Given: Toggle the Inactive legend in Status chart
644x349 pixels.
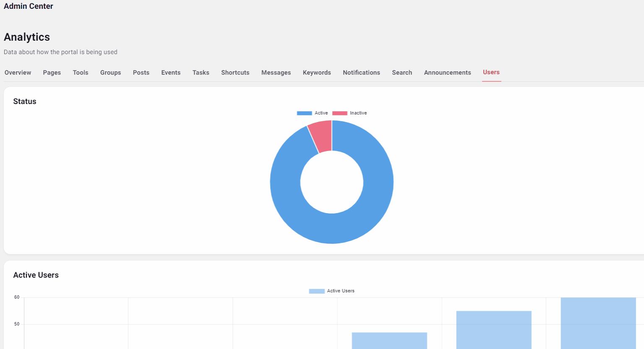Looking at the screenshot, I should [x=349, y=113].
